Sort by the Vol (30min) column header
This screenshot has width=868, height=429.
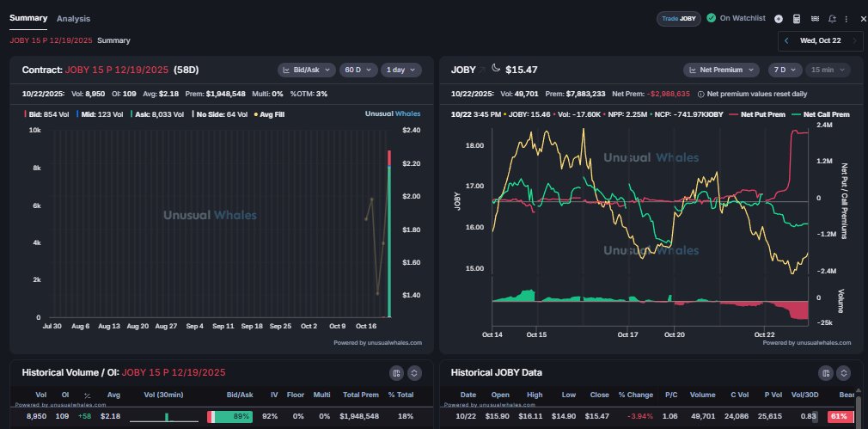163,395
